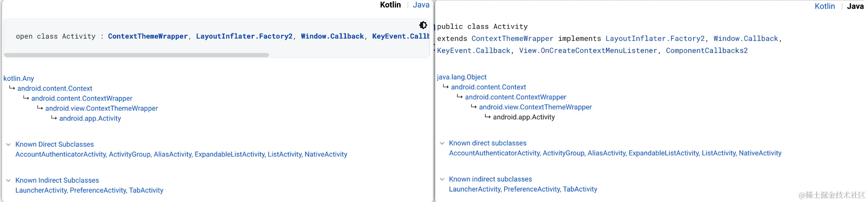The width and height of the screenshot is (868, 202).
Task: Collapse Known Indirect Subclasses in Kotlin panel
Action: pyautogui.click(x=8, y=180)
